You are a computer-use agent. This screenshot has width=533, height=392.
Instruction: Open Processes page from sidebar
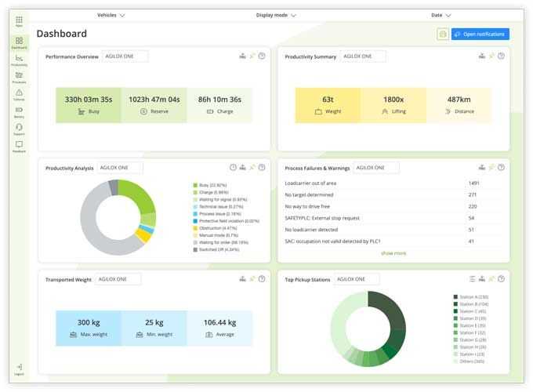(19, 78)
